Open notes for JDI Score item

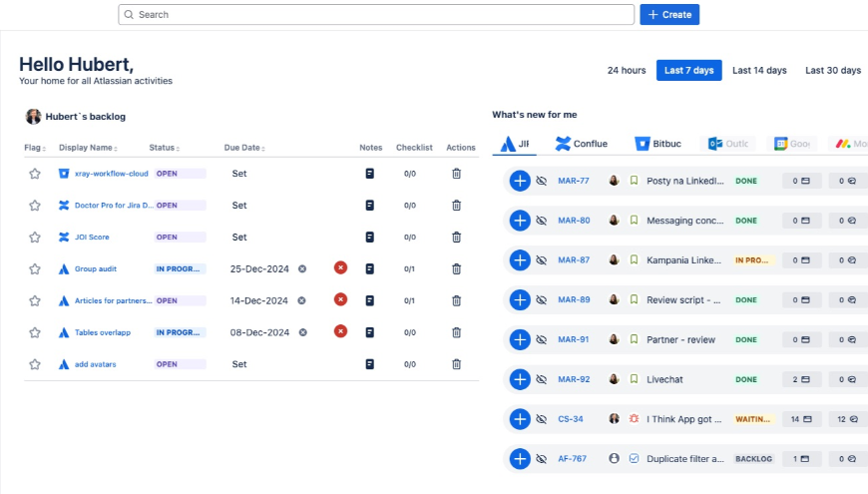point(370,238)
